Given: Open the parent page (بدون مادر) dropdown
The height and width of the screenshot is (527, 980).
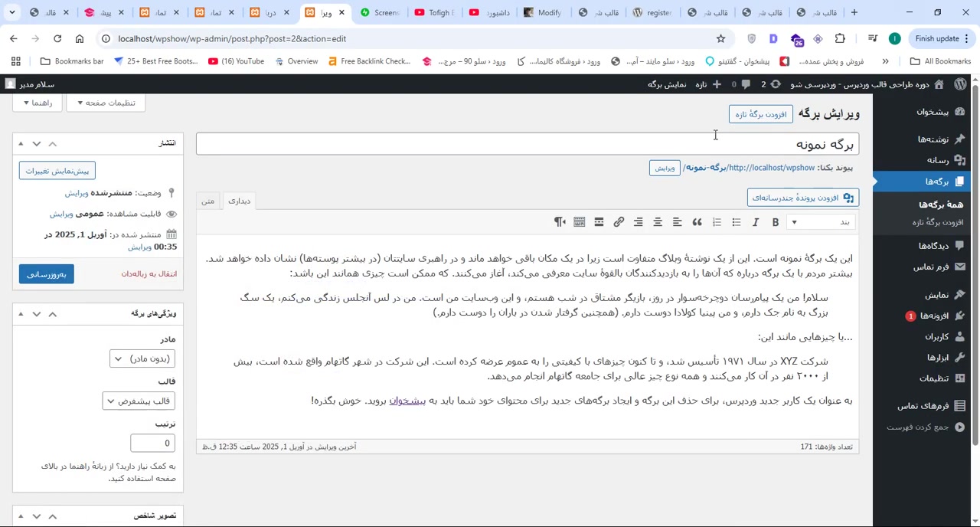Looking at the screenshot, I should click(141, 358).
